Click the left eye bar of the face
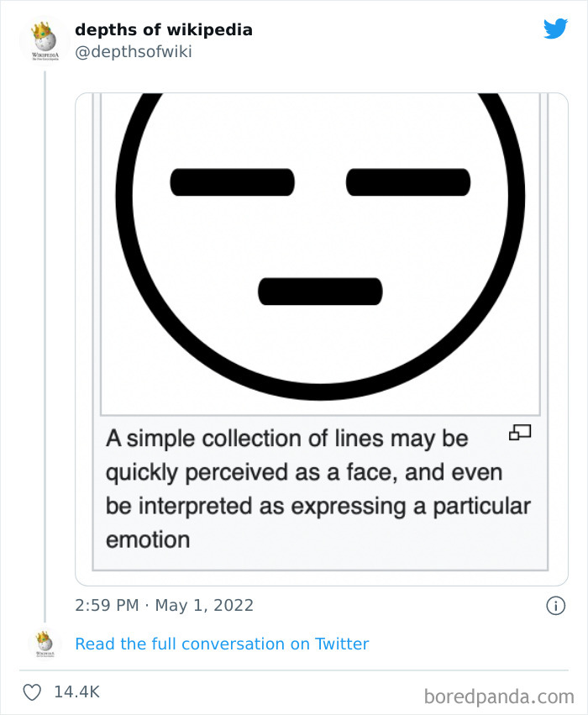This screenshot has width=588, height=715. 233,182
